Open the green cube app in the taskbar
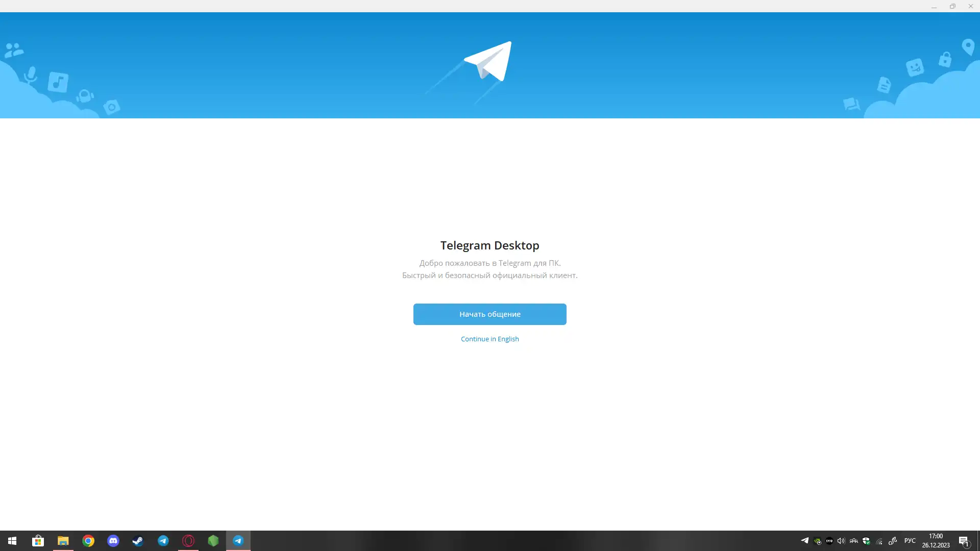 click(213, 541)
